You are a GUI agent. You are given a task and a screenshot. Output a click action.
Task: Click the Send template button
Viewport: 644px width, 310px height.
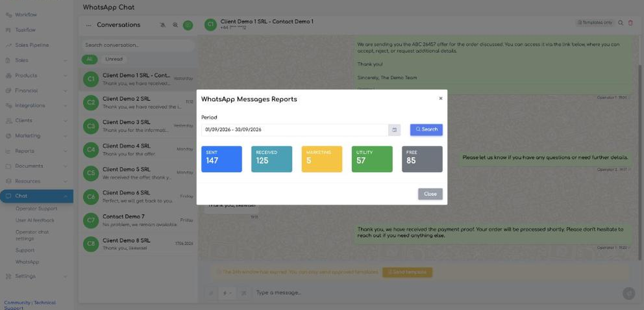407,272
